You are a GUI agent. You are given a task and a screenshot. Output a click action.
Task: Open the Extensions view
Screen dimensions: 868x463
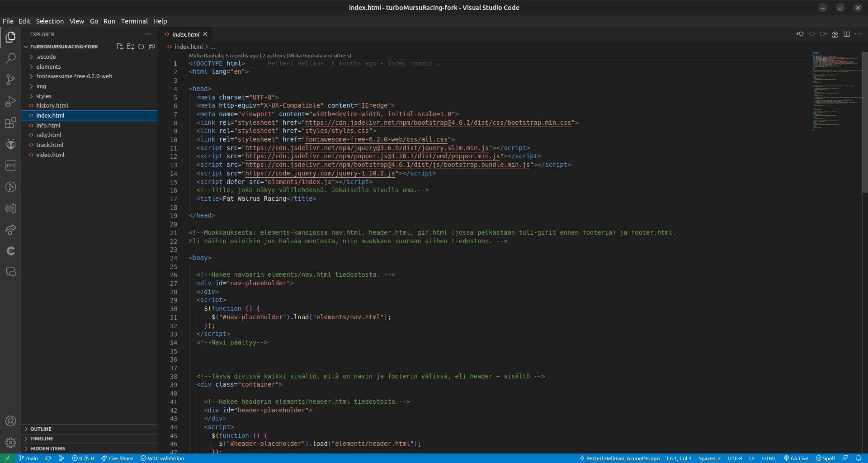coord(10,123)
